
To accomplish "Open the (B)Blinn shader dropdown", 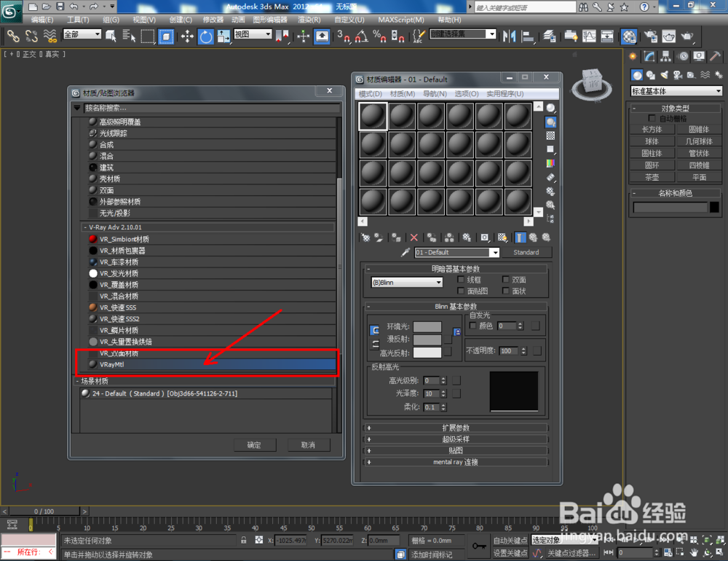I will point(407,283).
